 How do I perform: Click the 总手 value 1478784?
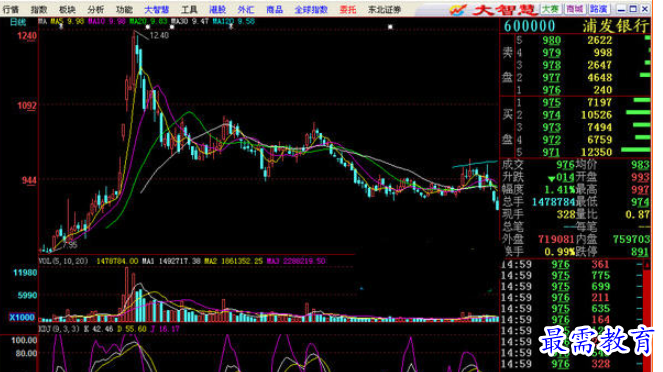click(553, 202)
